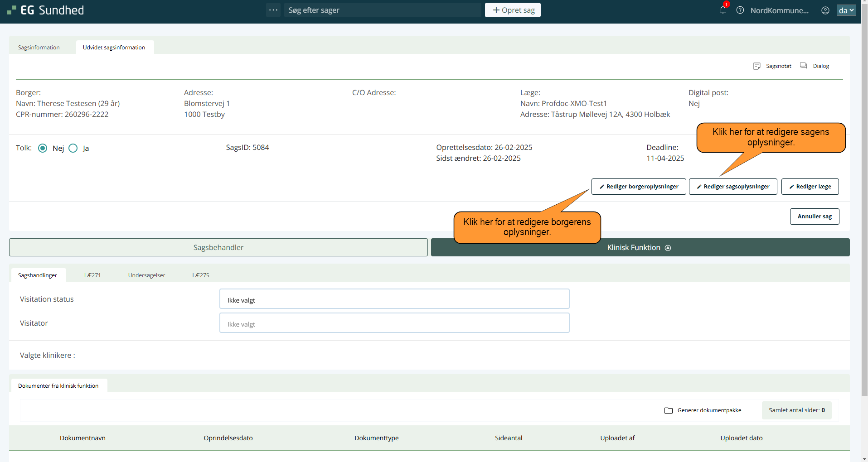Open the da language dropdown
Image resolution: width=868 pixels, height=462 pixels.
tap(846, 10)
